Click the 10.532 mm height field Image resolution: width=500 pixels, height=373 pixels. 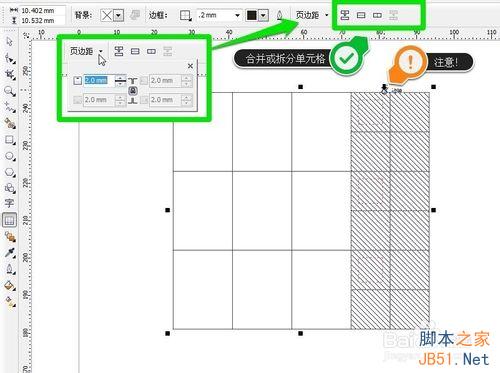pos(42,21)
